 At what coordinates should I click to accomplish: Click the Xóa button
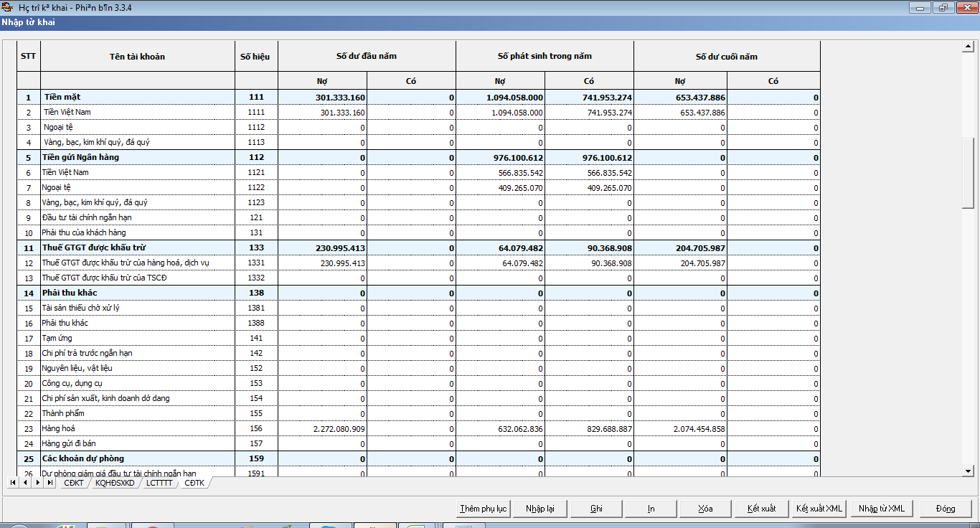pyautogui.click(x=705, y=509)
